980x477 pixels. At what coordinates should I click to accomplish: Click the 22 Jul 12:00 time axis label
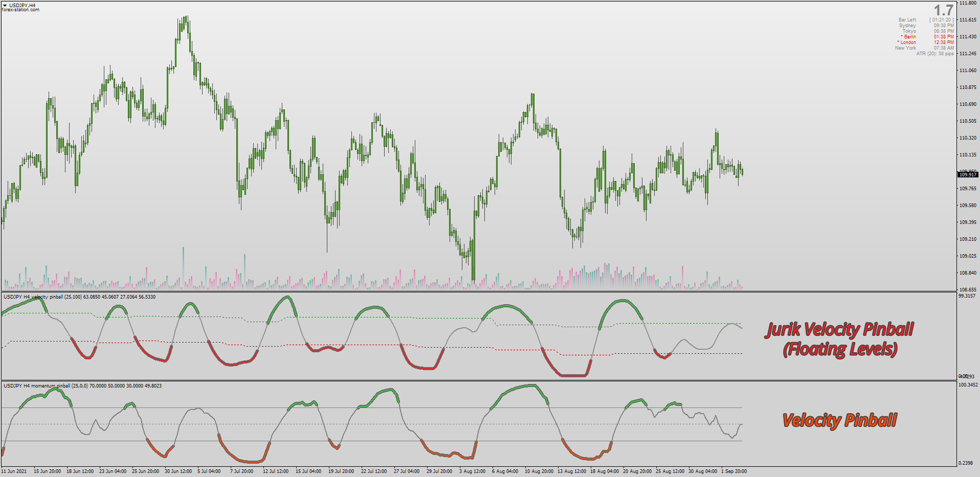point(374,471)
